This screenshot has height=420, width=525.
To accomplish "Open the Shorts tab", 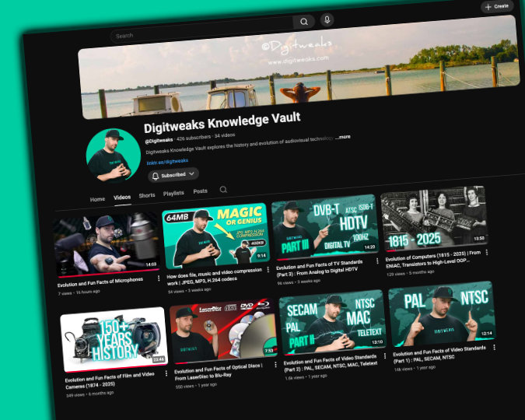I will (x=147, y=195).
